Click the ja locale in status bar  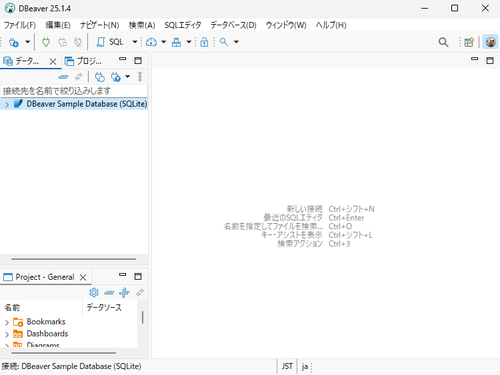[305, 367]
